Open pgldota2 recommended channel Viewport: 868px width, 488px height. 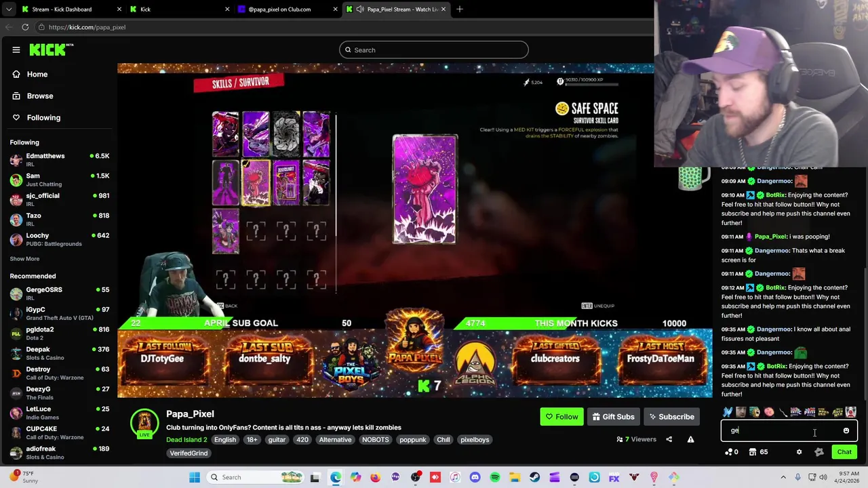click(x=60, y=333)
